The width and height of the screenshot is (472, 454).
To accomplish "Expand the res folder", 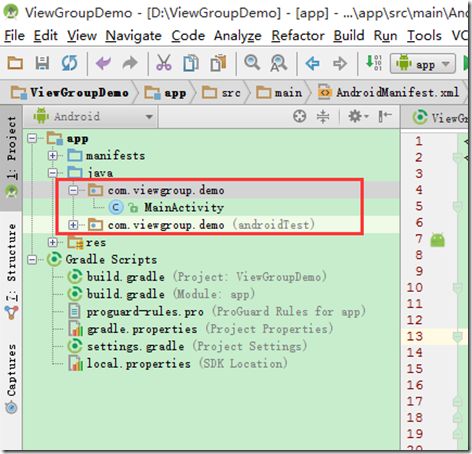I will (x=52, y=242).
